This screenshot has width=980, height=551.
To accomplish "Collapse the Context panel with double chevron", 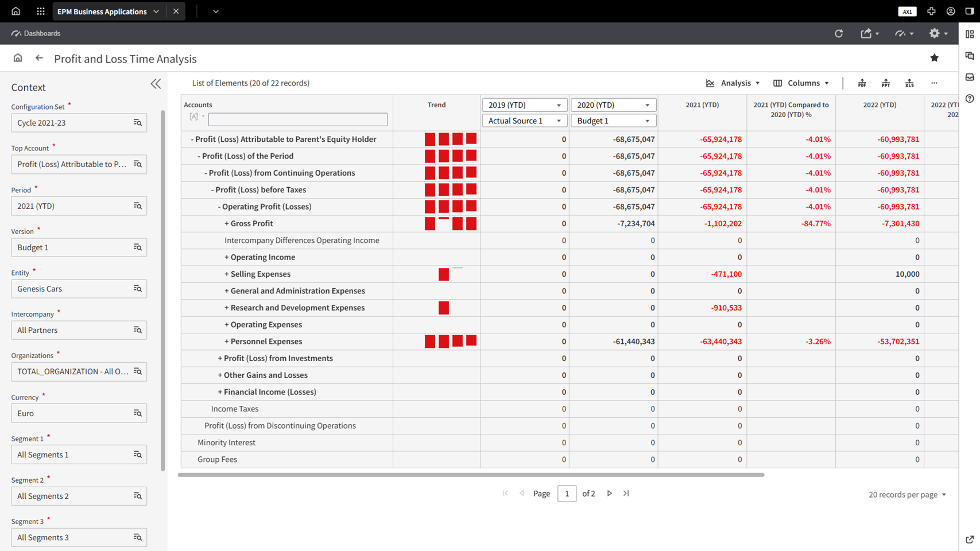I will 156,84.
